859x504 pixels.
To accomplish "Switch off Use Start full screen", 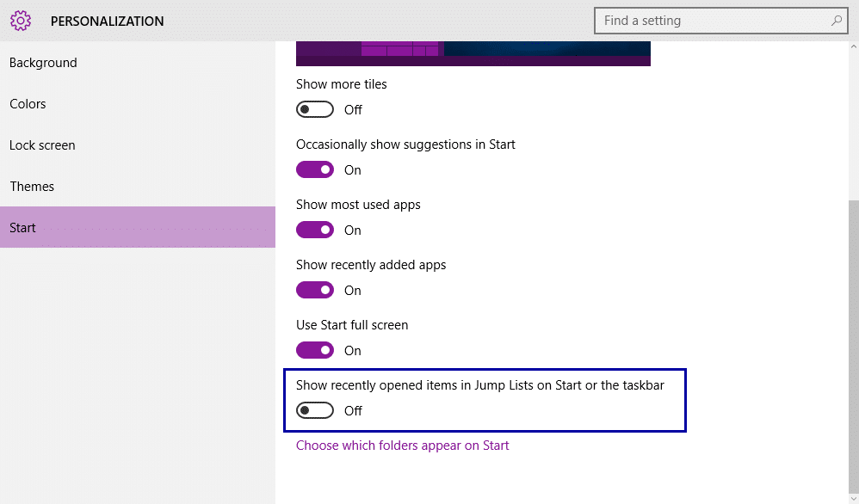I will 315,350.
